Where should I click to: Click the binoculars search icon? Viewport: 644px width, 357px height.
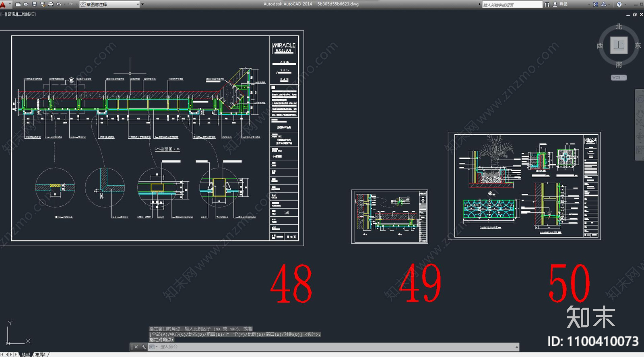pos(547,4)
